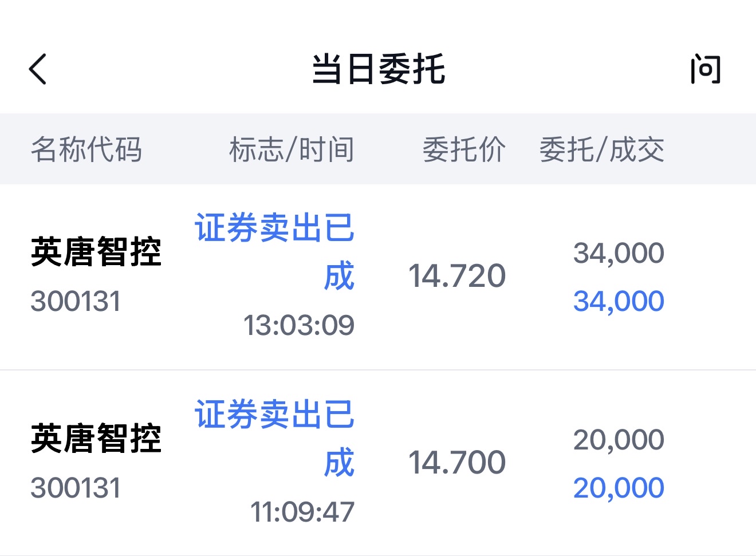This screenshot has width=756, height=556.
Task: Tap stock code 300131 in second row
Action: point(76,488)
